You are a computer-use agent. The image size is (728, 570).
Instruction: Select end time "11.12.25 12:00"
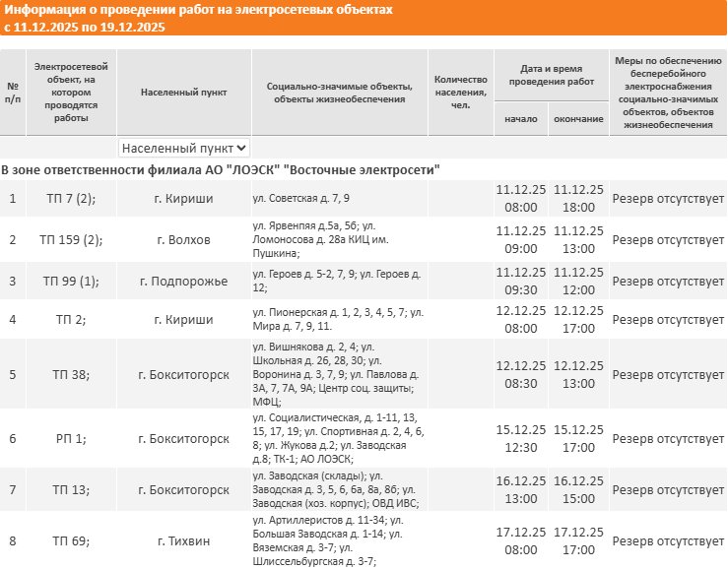pyautogui.click(x=578, y=281)
